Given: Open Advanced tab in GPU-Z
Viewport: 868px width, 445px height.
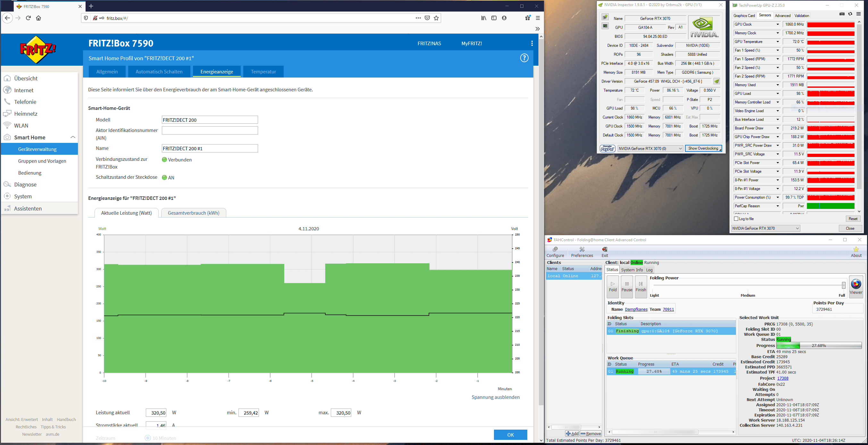Looking at the screenshot, I should point(782,15).
